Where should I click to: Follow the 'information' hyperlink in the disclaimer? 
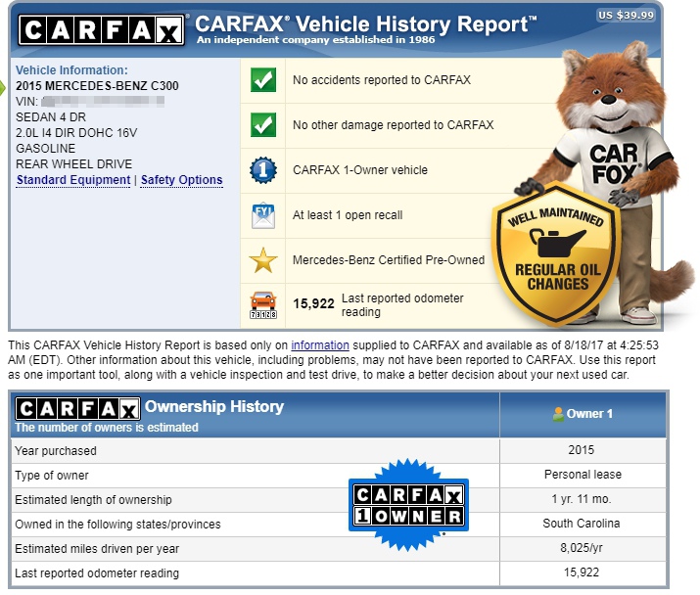[320, 345]
